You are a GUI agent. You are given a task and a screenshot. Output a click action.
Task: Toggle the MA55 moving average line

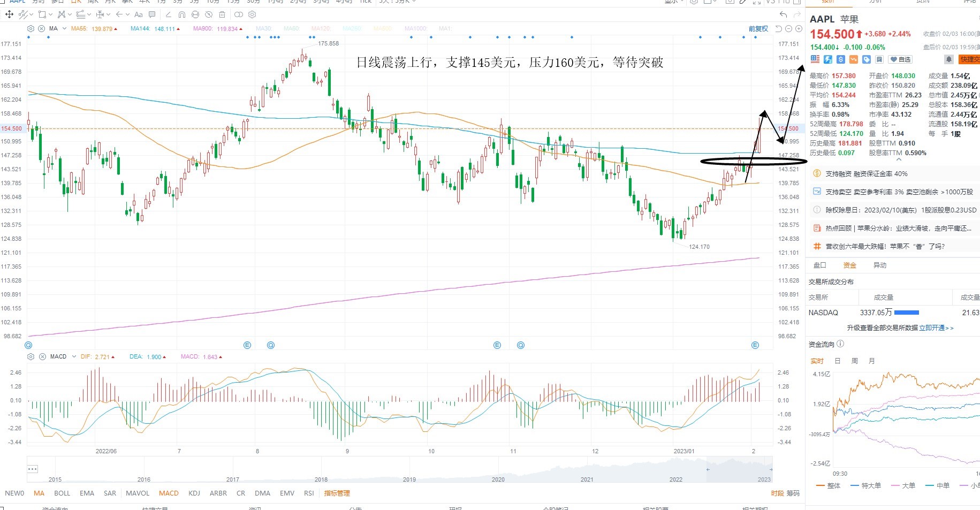click(x=94, y=29)
